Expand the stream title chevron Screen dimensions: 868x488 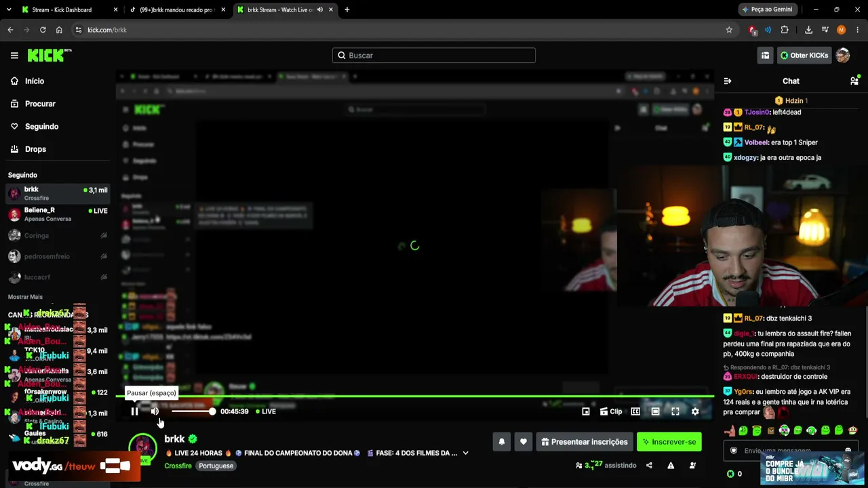465,453
